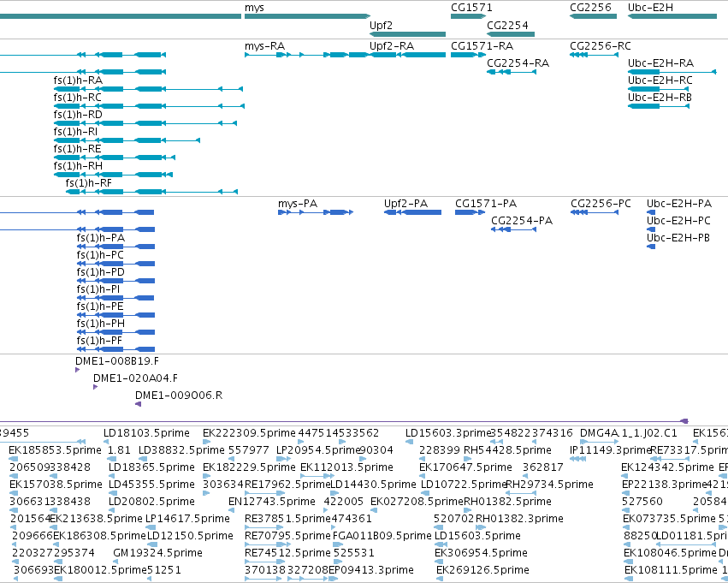Viewport: 728px width, 583px height.
Task: Open the RH54428.5prime EST label
Action: pos(507,450)
